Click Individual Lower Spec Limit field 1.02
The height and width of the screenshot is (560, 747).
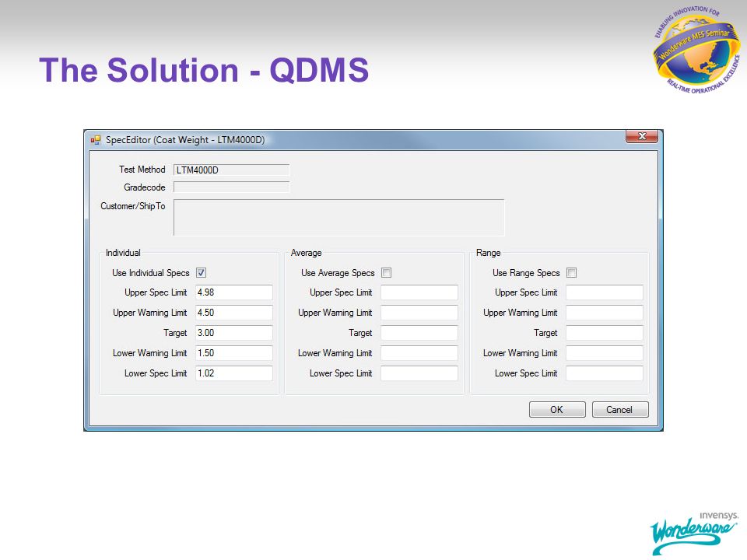(234, 373)
